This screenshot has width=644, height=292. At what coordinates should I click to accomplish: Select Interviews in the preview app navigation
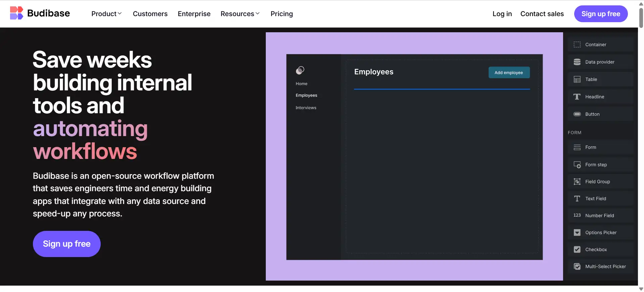[x=306, y=108]
